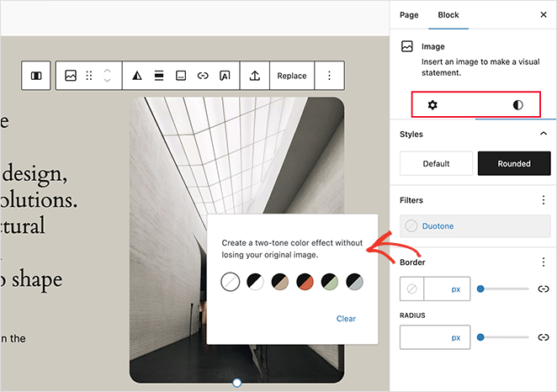The width and height of the screenshot is (557, 392).
Task: Click the Image block type icon
Action: (71, 76)
